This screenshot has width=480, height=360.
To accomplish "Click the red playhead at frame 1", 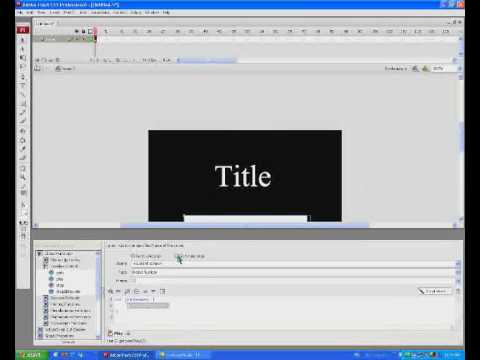I will [x=95, y=31].
